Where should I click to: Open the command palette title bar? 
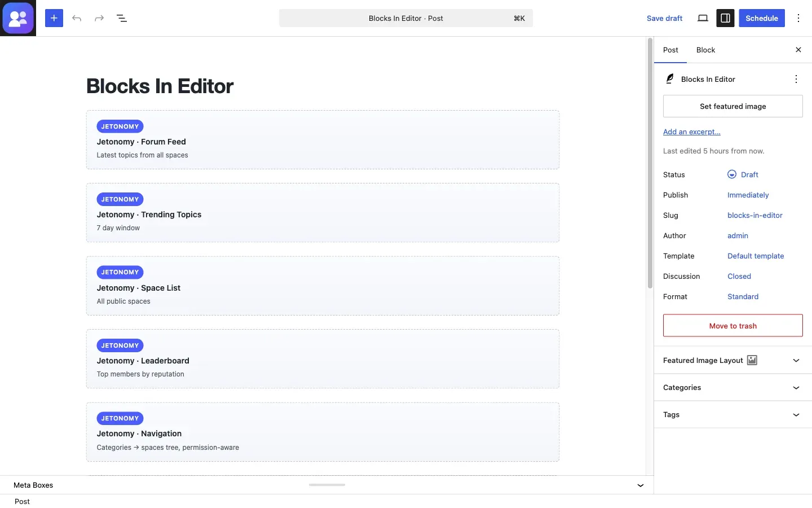coord(406,18)
